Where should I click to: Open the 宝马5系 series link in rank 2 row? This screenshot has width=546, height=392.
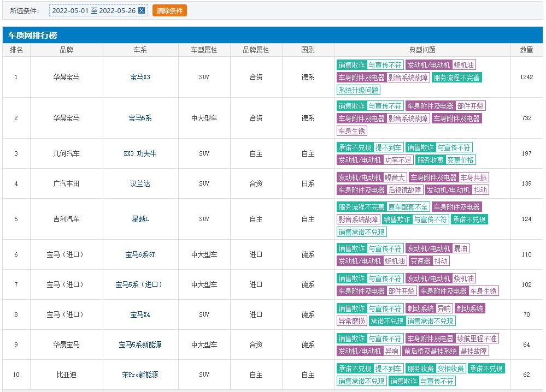pyautogui.click(x=140, y=118)
